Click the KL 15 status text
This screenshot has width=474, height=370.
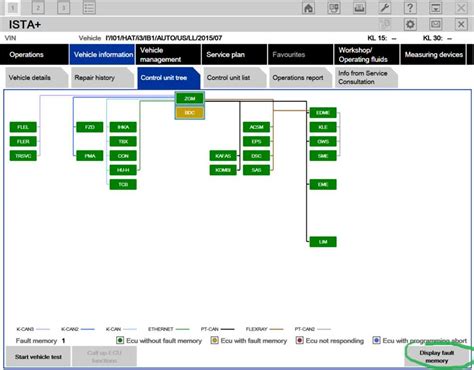coord(382,38)
